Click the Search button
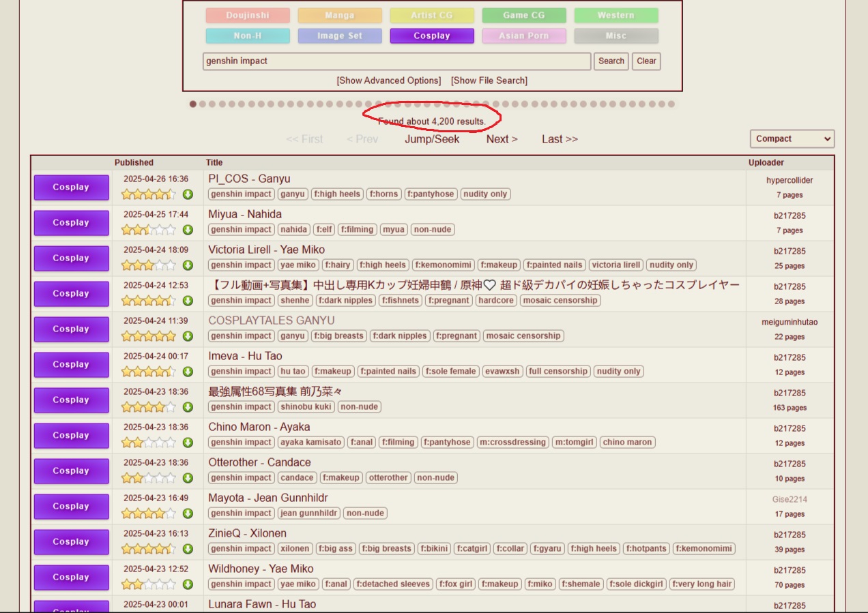Screen dimensions: 868x613 pos(611,61)
